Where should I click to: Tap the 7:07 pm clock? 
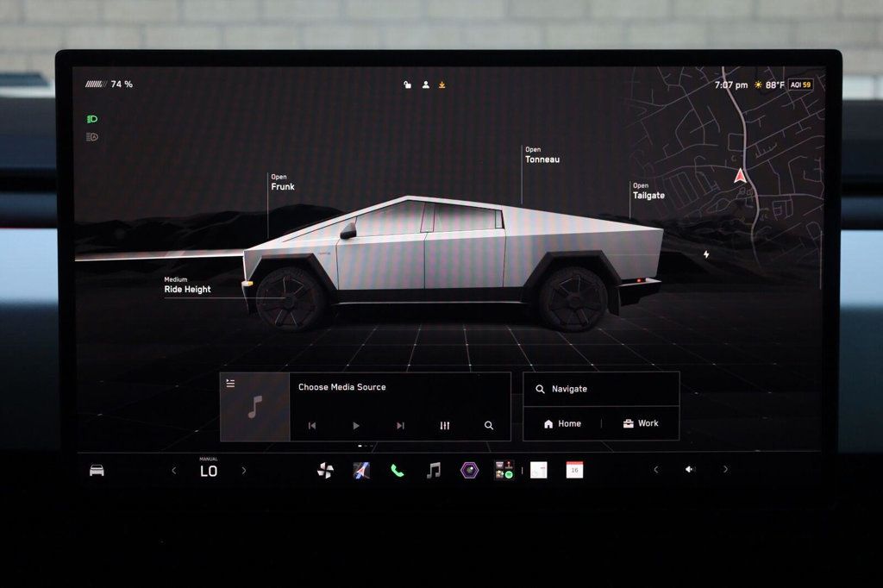click(x=731, y=85)
